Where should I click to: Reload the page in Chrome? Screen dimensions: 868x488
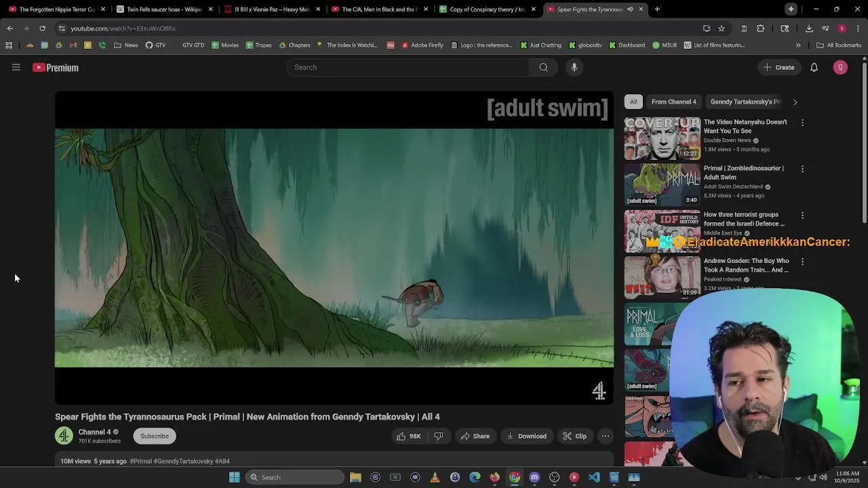tap(42, 28)
